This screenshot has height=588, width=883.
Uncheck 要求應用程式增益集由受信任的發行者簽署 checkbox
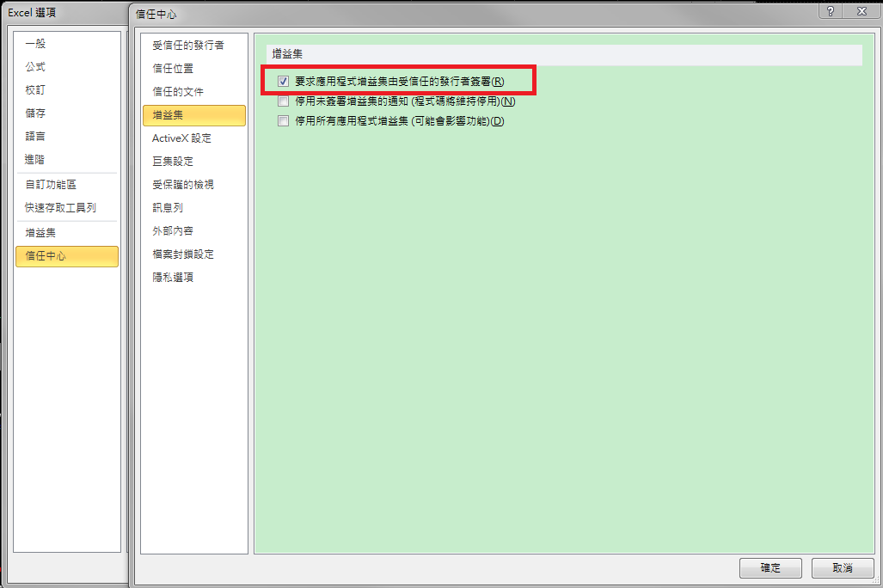283,82
